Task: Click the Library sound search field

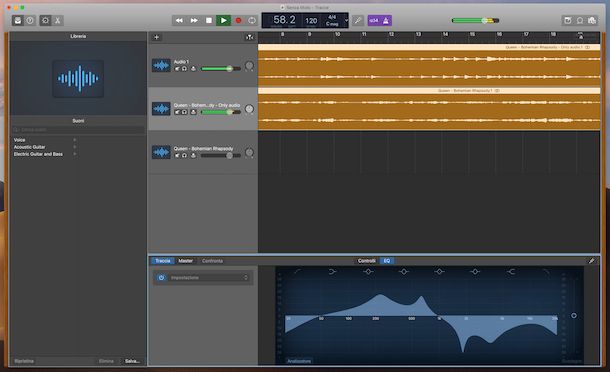Action: [78, 130]
